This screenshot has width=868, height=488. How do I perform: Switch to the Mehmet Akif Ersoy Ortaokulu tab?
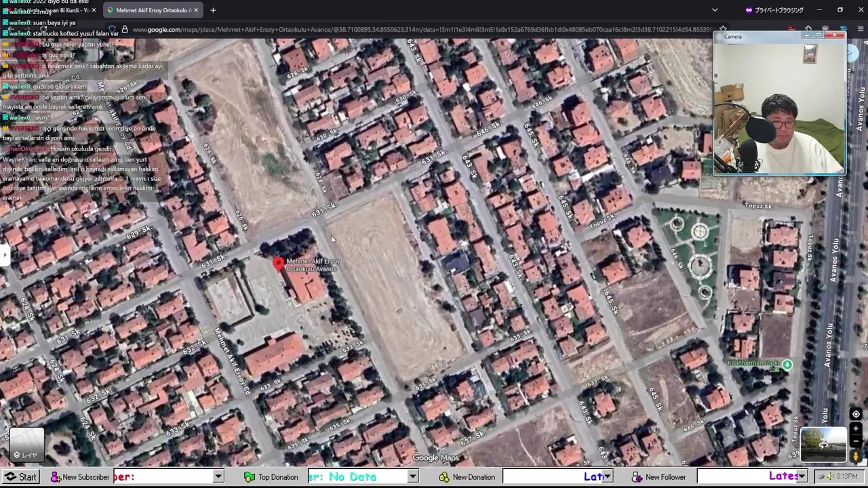point(153,10)
